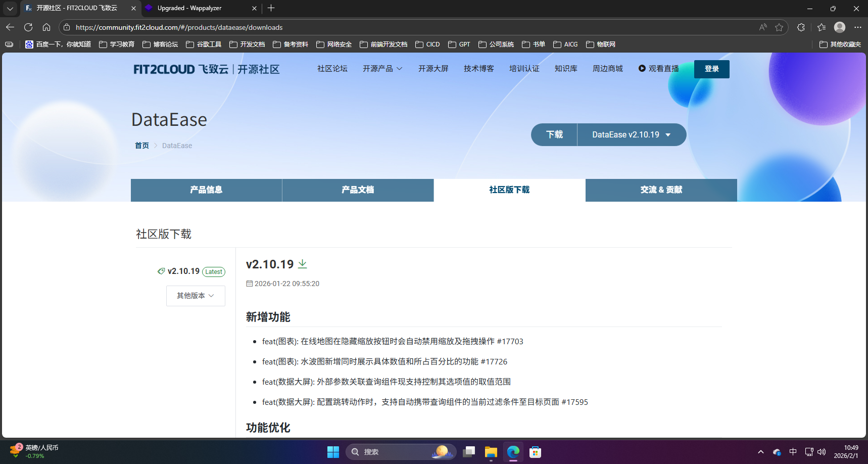Image resolution: width=868 pixels, height=464 pixels.
Task: Select v2.10.19 Latest version entry
Action: (x=191, y=271)
